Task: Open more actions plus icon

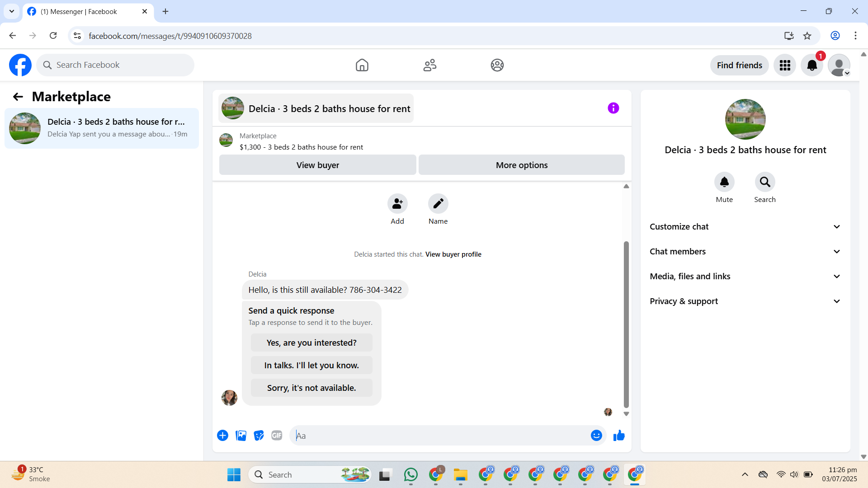Action: coord(222,436)
